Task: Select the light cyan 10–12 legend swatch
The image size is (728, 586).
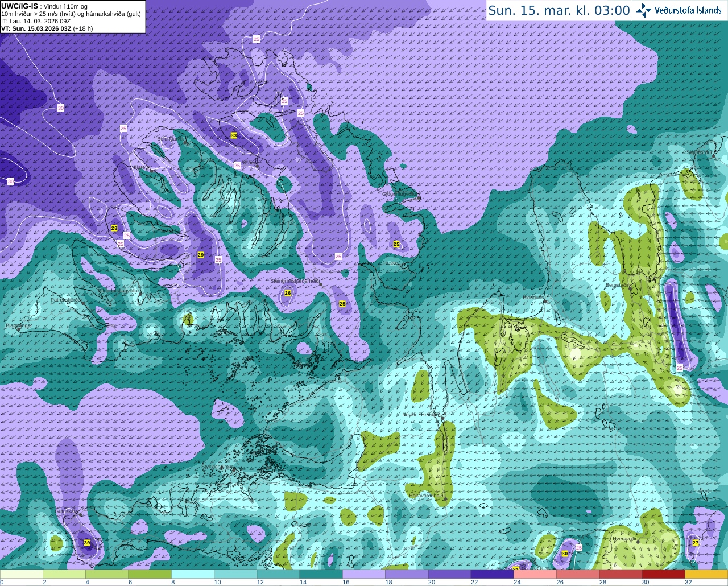Action: pyautogui.click(x=235, y=574)
